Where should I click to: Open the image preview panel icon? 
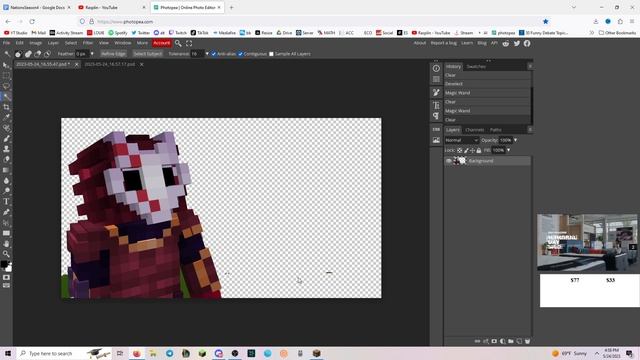coord(436,140)
